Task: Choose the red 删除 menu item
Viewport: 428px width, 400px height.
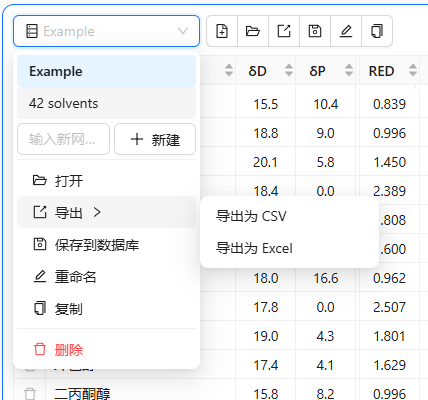Action: point(107,350)
